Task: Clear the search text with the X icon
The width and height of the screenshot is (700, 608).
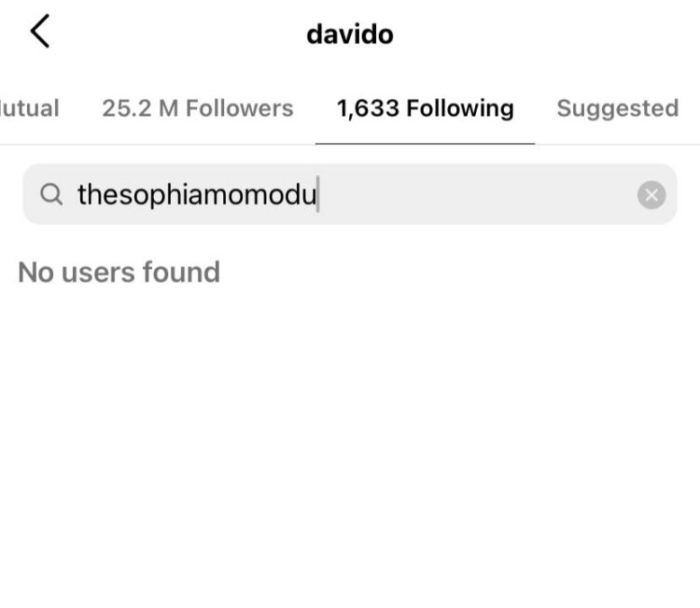Action: tap(651, 195)
